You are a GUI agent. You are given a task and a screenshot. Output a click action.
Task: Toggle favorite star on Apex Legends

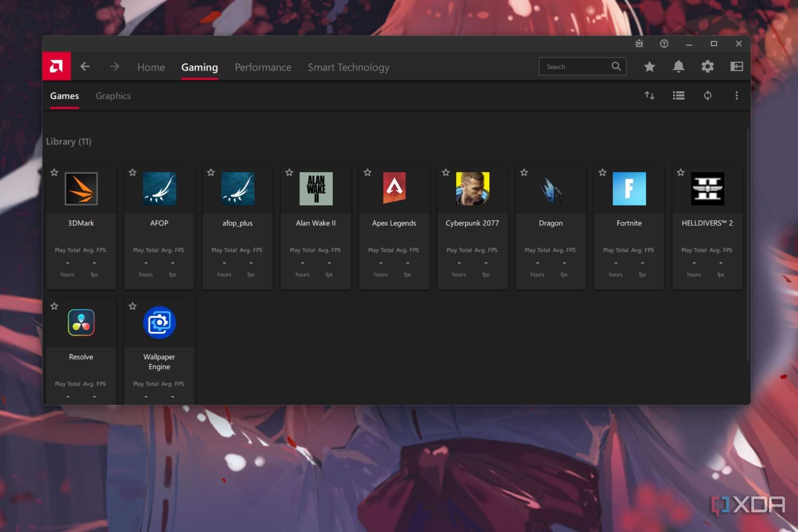click(x=367, y=173)
